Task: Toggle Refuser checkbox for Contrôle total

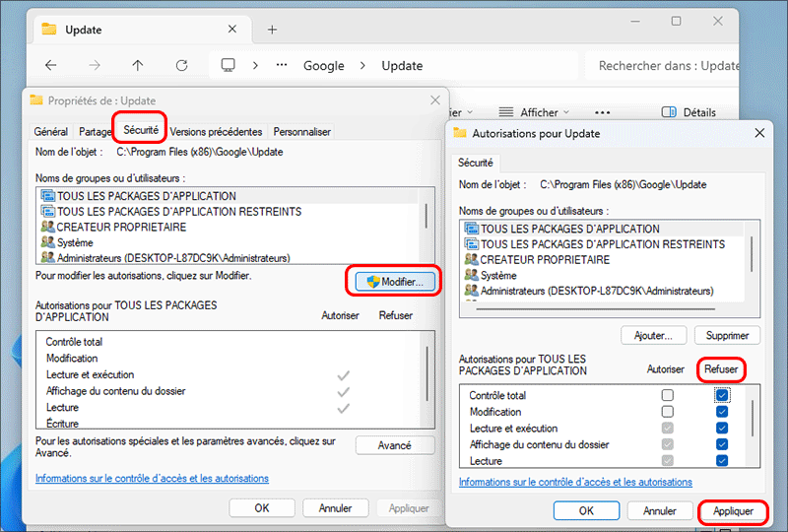Action: click(722, 395)
